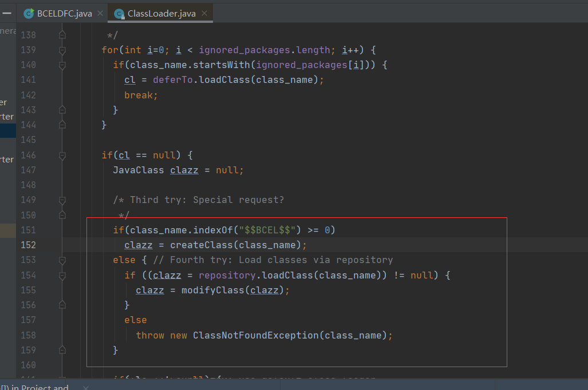Screen dimensions: 588x390
Task: Click the break keyword on line 142
Action: [139, 95]
